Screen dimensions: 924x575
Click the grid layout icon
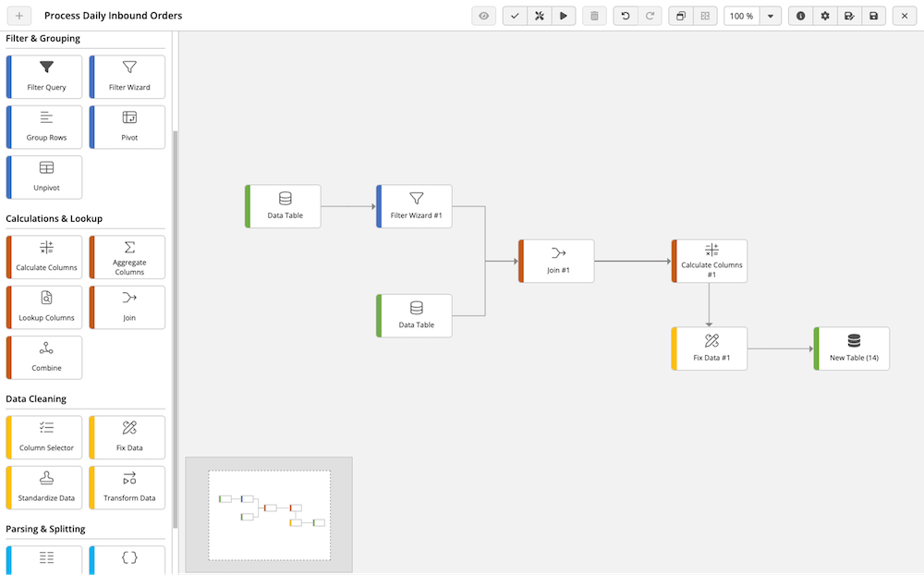(x=705, y=16)
